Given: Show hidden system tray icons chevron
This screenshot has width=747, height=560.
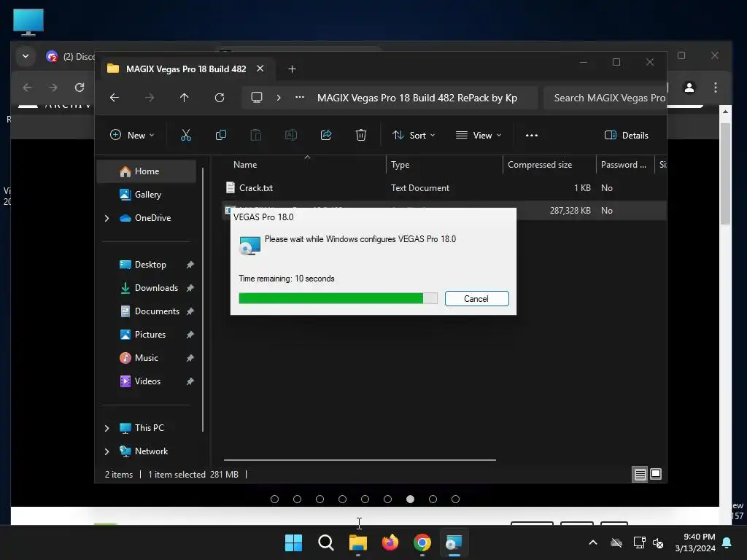Looking at the screenshot, I should (x=593, y=542).
